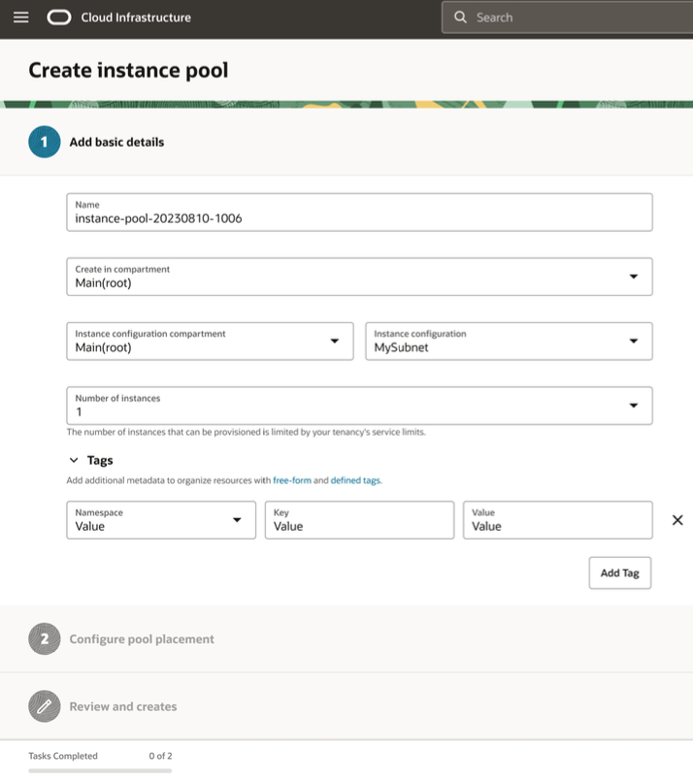
Task: Click the step 2 circle icon
Action: (44, 639)
